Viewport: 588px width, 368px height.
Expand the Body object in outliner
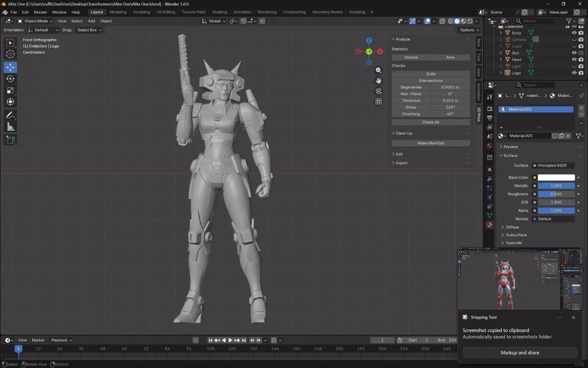click(501, 33)
